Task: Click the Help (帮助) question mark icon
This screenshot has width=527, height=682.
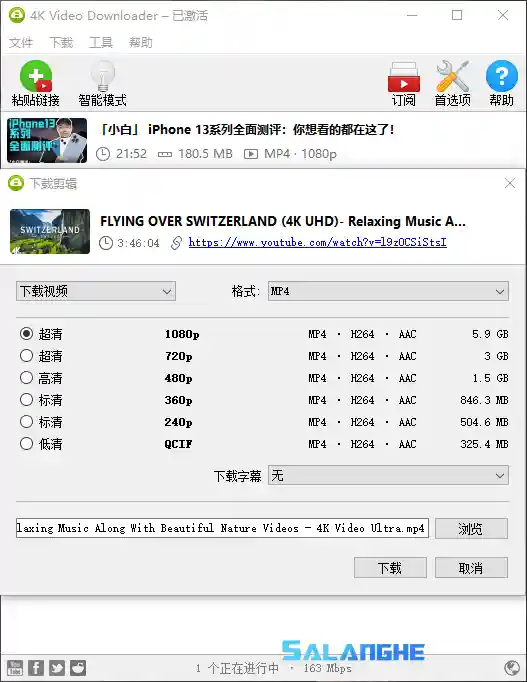Action: click(501, 76)
